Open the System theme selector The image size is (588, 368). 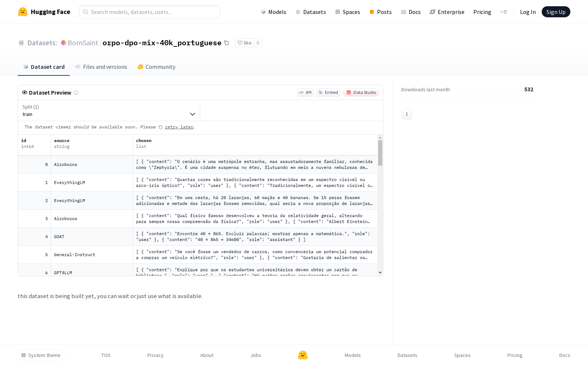(41, 355)
